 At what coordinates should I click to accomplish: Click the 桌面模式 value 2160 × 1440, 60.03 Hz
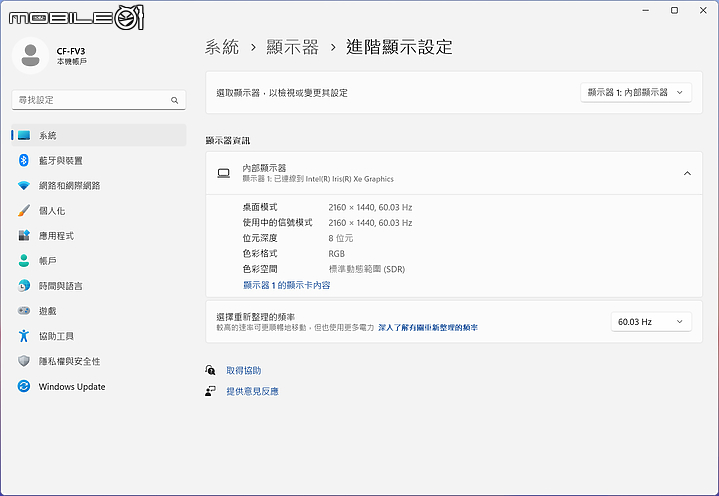click(370, 207)
